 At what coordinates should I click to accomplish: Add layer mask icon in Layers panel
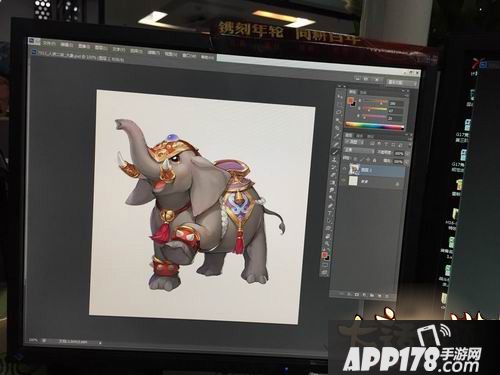357,295
